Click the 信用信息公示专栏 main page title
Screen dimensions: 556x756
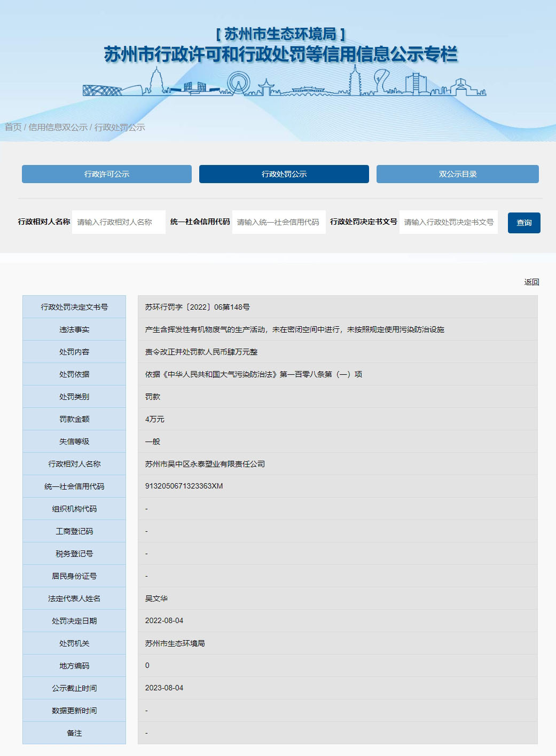click(x=280, y=54)
